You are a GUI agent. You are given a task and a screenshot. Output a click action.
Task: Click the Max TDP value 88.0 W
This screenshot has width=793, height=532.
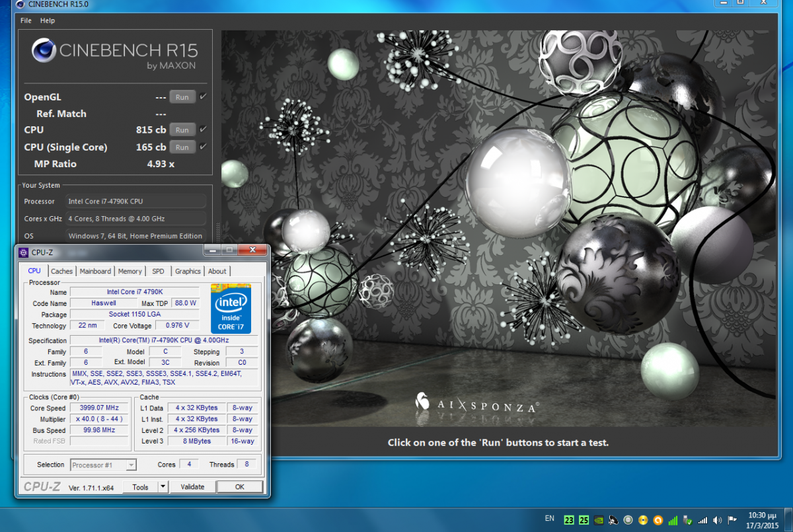tap(184, 303)
